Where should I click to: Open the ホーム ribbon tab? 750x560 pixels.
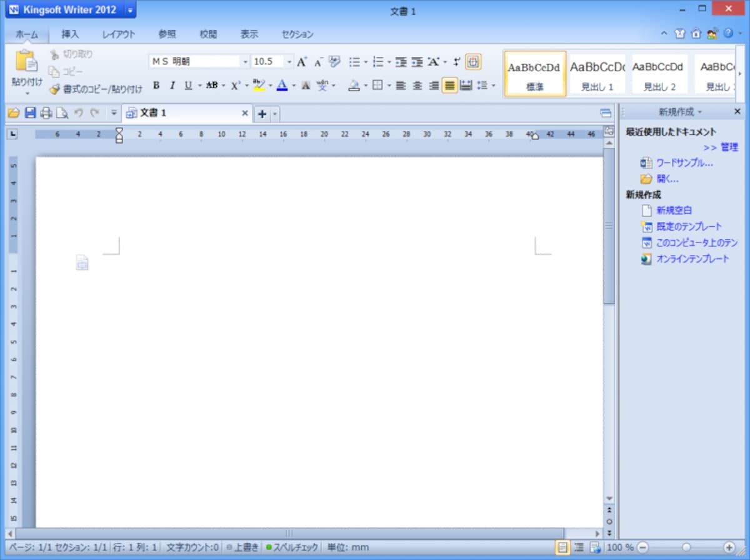[x=27, y=34]
